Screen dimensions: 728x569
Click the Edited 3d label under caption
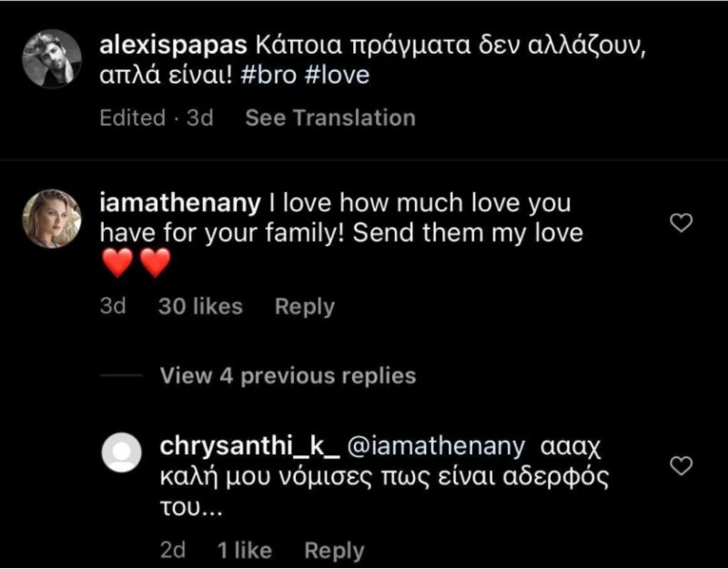tap(157, 117)
